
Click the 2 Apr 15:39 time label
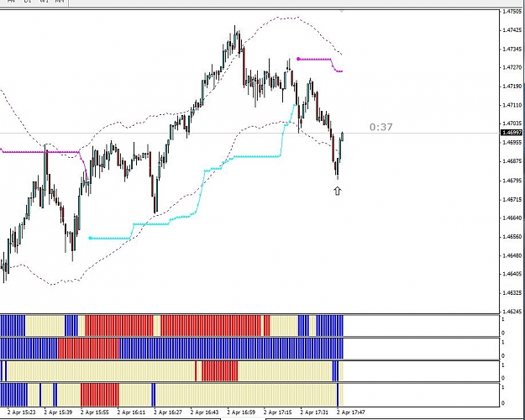pos(58,412)
